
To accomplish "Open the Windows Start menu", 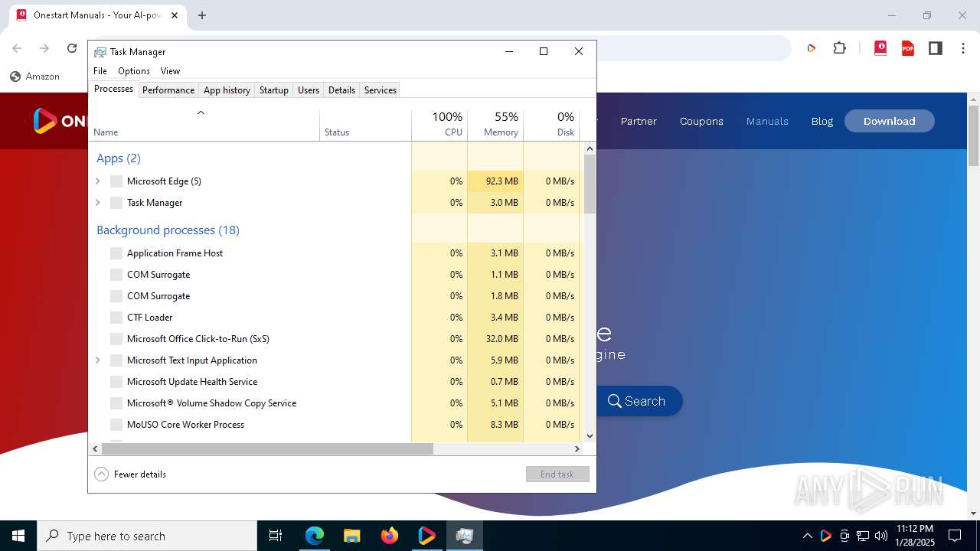I will [18, 536].
